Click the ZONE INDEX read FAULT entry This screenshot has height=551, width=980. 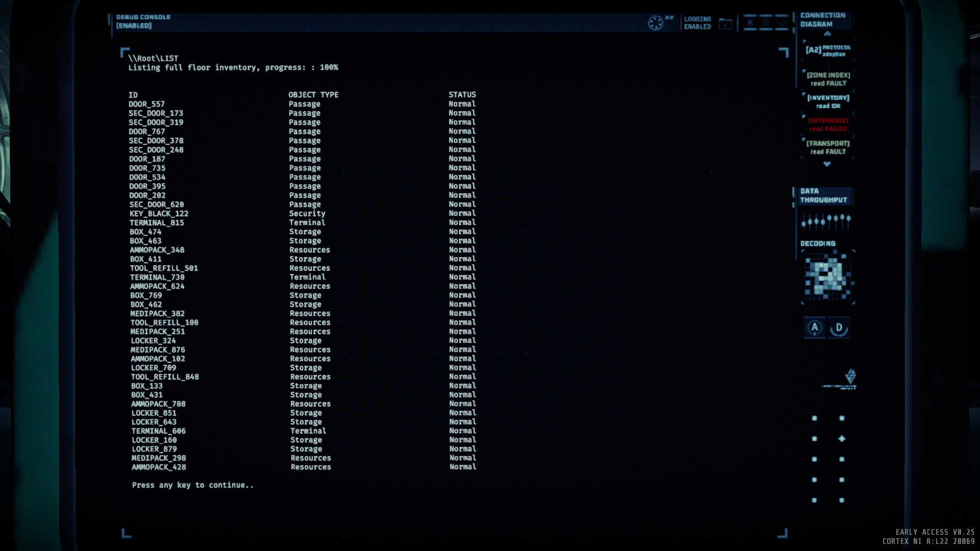[x=828, y=79]
